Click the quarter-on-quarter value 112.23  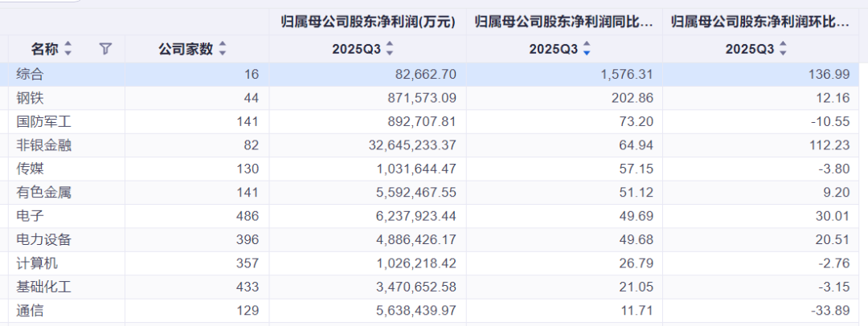coord(831,145)
